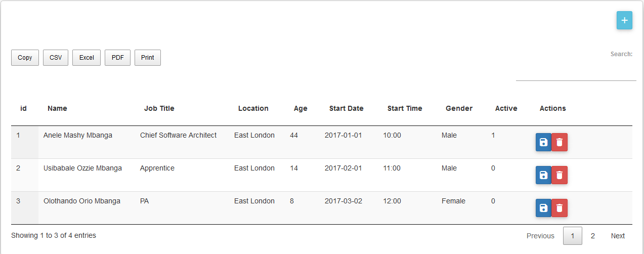
Task: Download table as PDF
Action: 117,58
